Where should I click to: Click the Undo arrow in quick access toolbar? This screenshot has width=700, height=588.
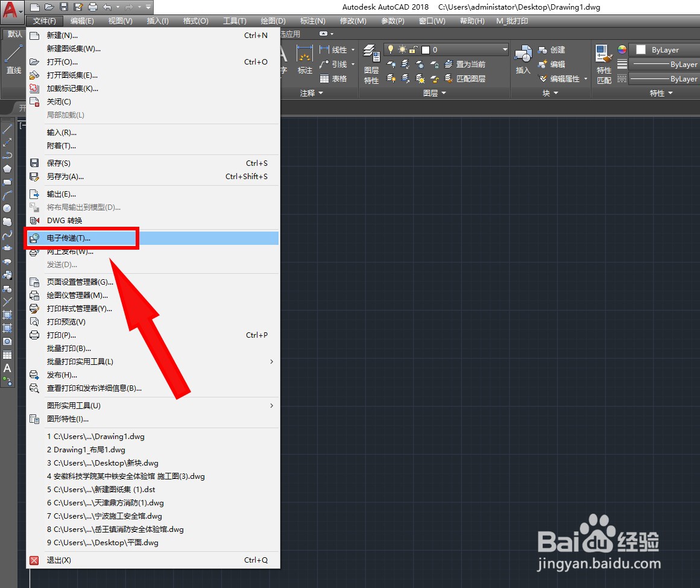tap(107, 7)
